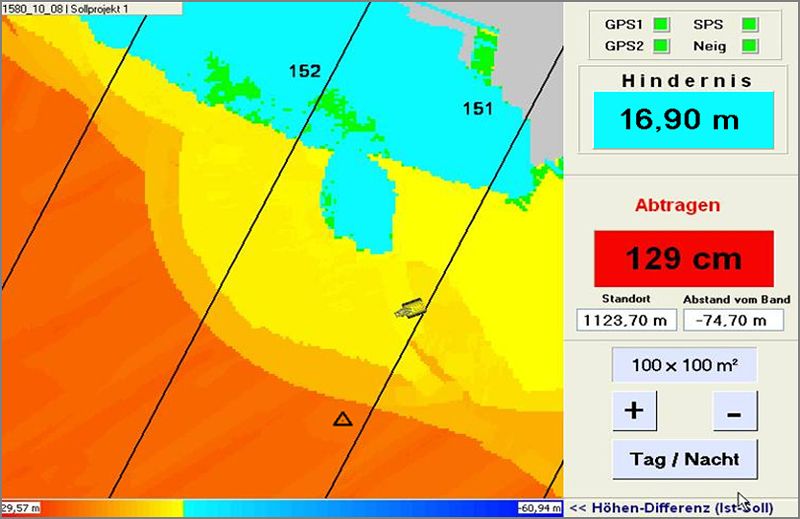
Task: Click the green Neig status indicator
Action: pos(748,46)
